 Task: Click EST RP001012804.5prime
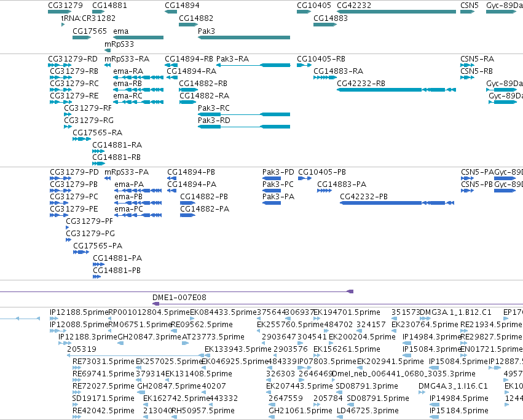tap(149, 312)
